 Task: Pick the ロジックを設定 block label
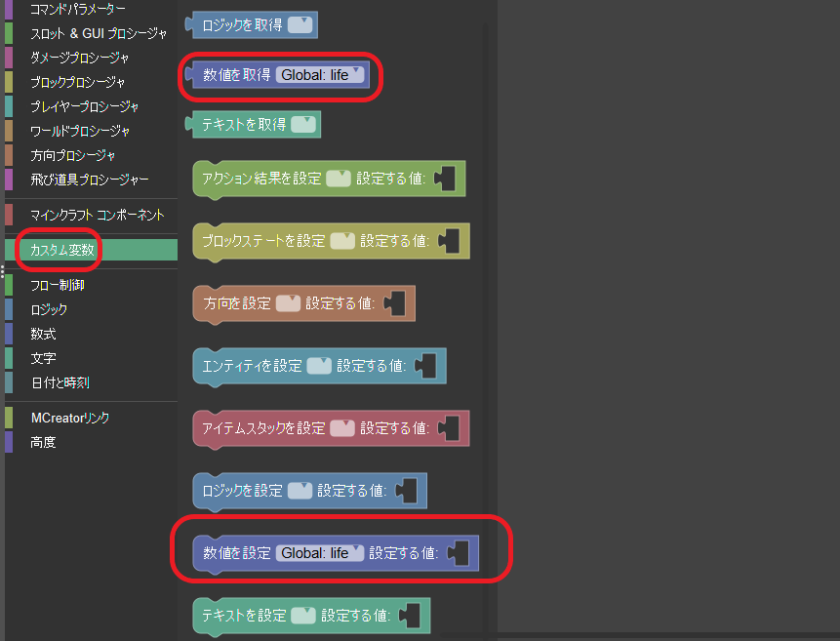[x=243, y=491]
